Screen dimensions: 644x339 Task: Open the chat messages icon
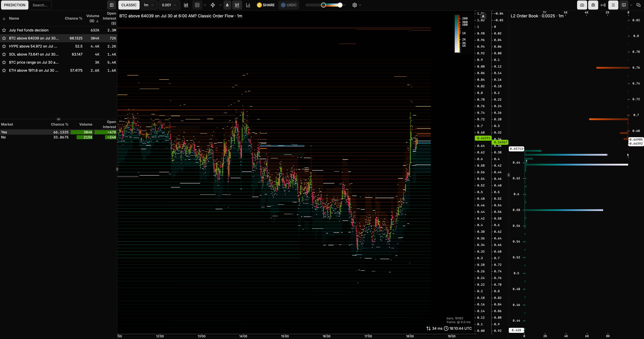tap(638, 5)
